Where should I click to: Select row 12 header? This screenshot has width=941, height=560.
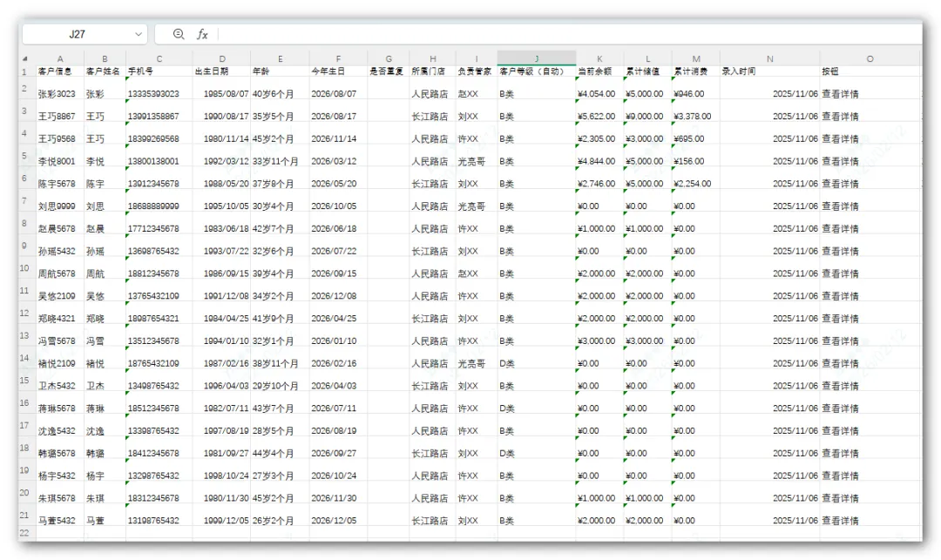pyautogui.click(x=24, y=313)
